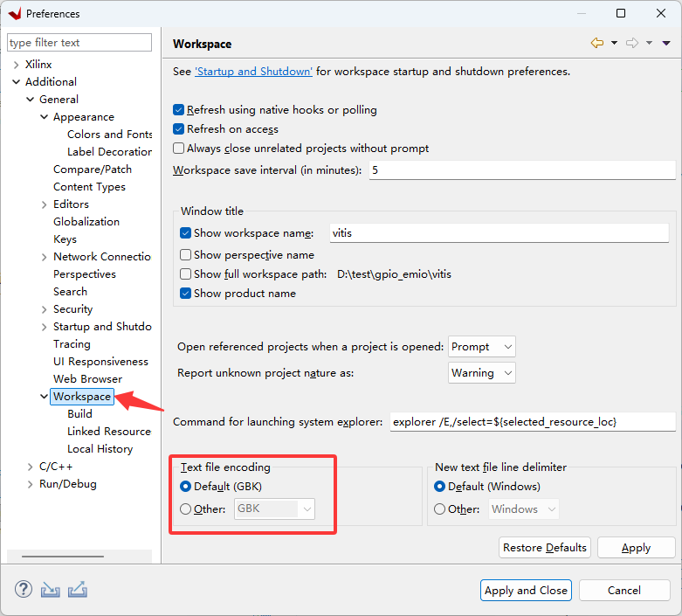
Task: Click the workspace name field 'vitis'
Action: pos(499,233)
